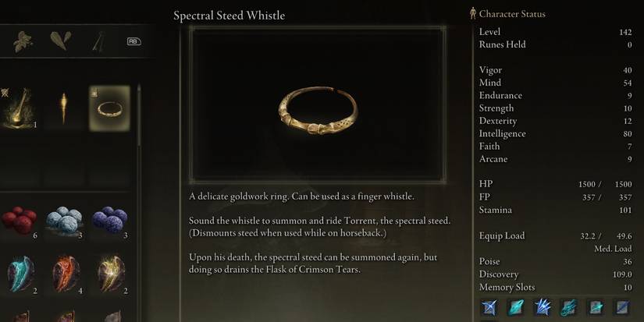Click the RB next-category button prompt
The height and width of the screenshot is (322, 644).
click(134, 41)
